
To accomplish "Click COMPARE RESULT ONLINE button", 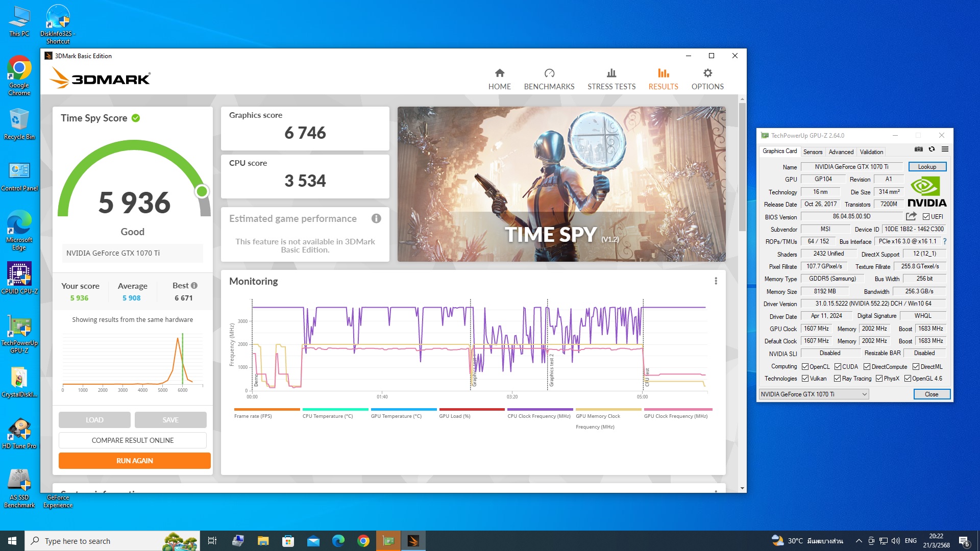I will coord(133,440).
